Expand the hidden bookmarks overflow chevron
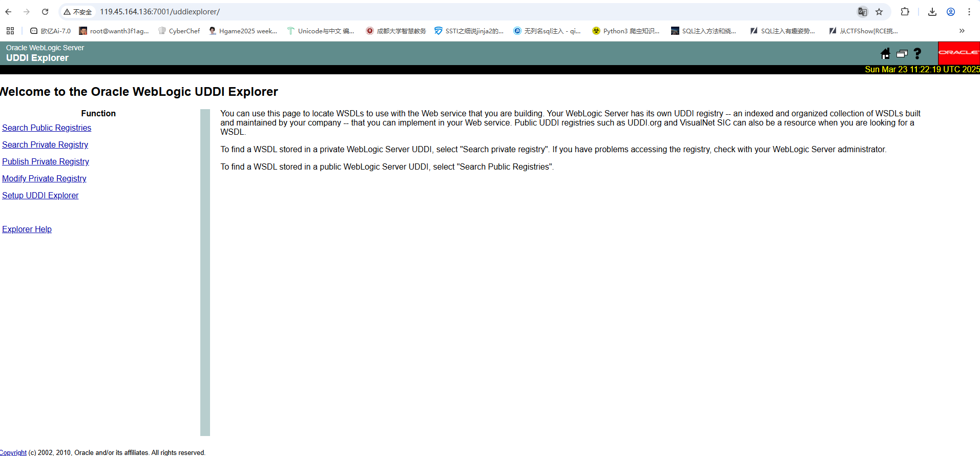This screenshot has height=456, width=980. [962, 31]
